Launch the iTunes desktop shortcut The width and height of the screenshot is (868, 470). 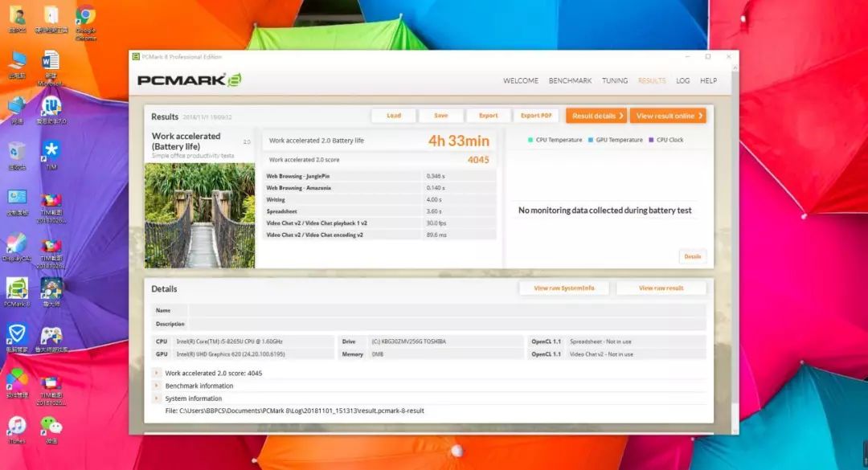[x=17, y=430]
